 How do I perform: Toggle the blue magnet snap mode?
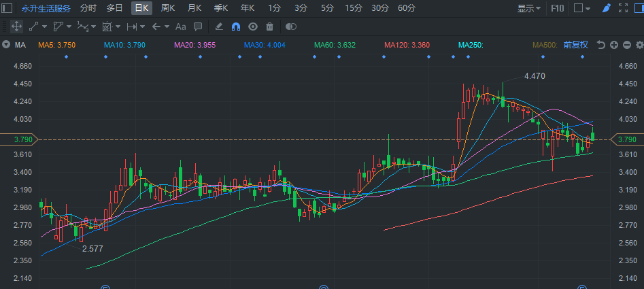pos(236,27)
